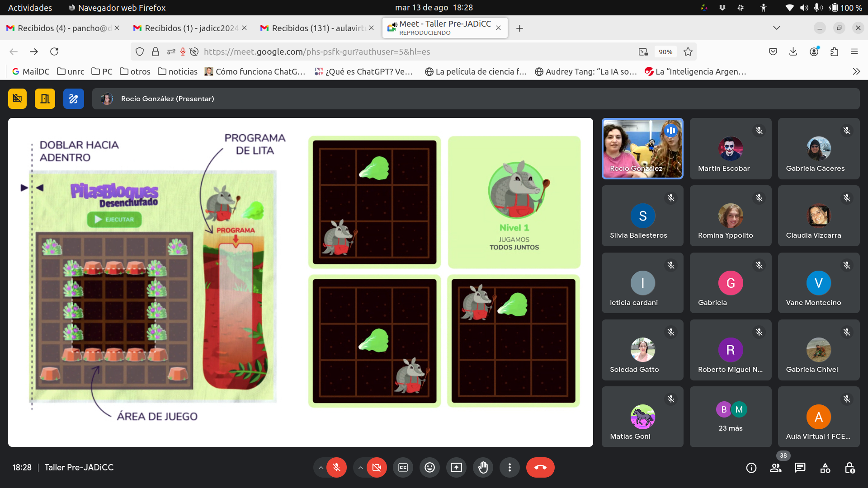Open PC bookmarks folder

102,71
